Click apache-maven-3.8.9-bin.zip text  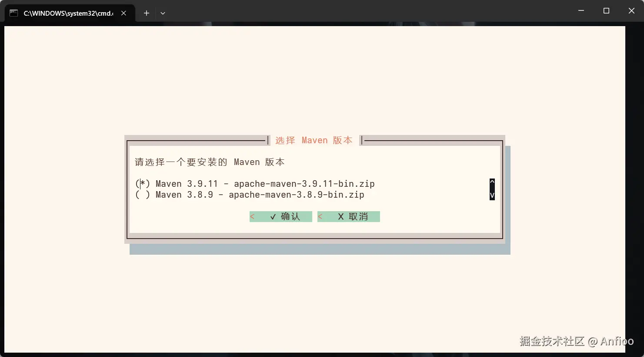pyautogui.click(x=297, y=195)
